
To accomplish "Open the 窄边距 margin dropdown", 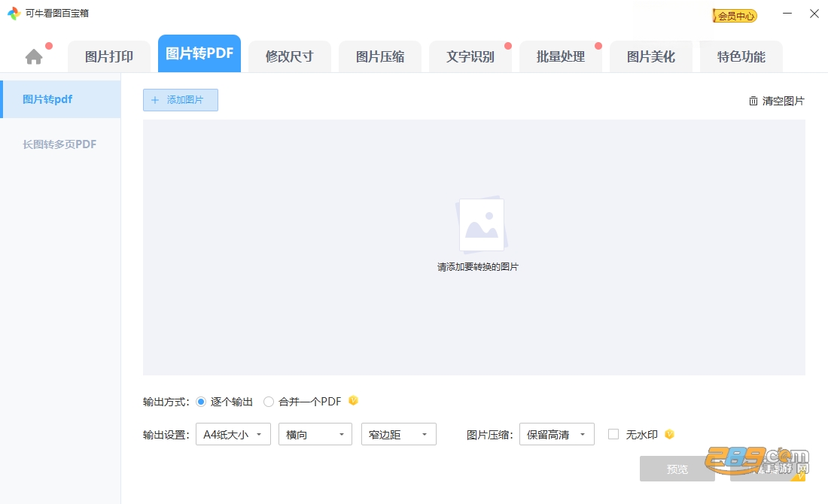I will [x=399, y=434].
